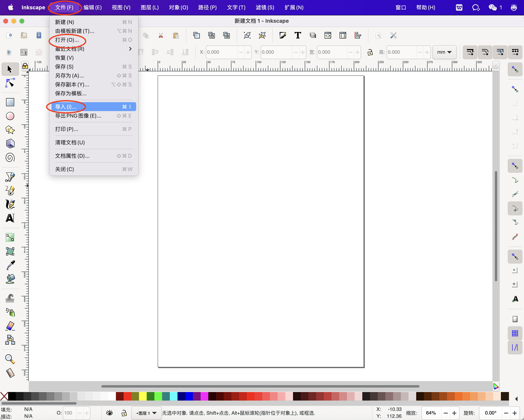Viewport: 524px width, 420px height.
Task: Decrease the Y coordinate value
Action: (296, 52)
